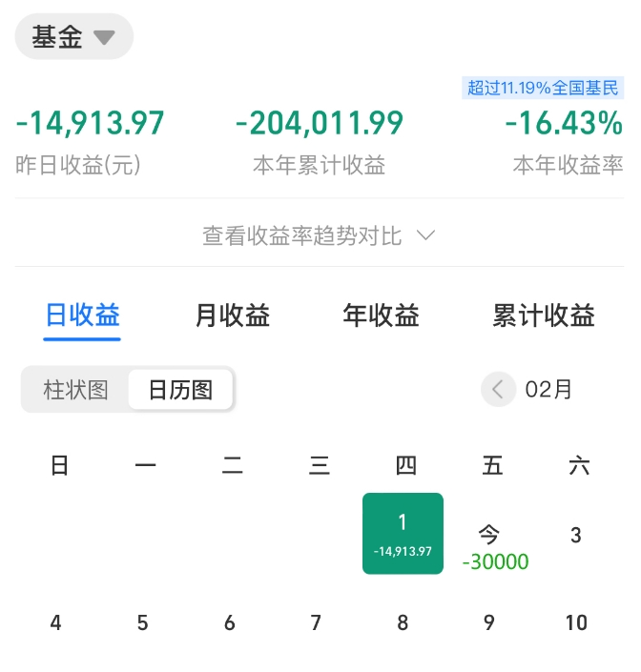Tap the 超过11.19%全国基民 badge
641x672 pixels.
pyautogui.click(x=543, y=88)
